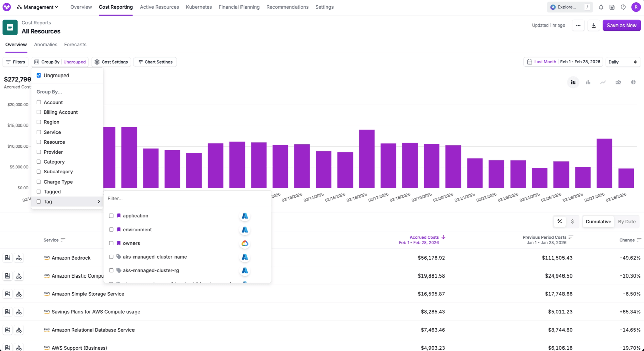Open chart icon for Amazon Bedrock row
This screenshot has height=351, width=644.
click(x=8, y=258)
